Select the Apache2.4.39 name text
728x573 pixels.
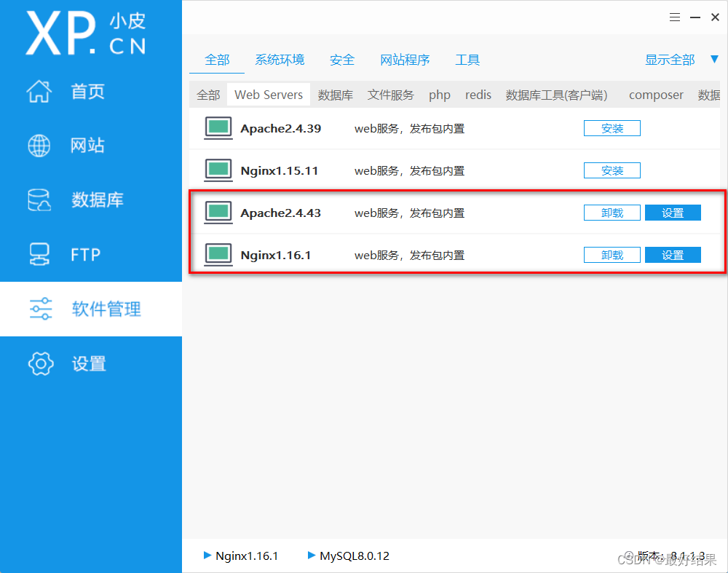(x=280, y=129)
